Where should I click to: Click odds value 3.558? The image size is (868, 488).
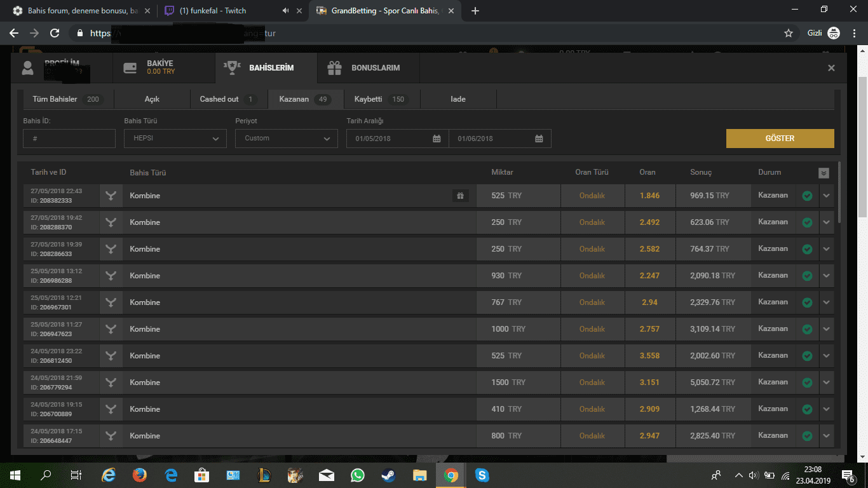coord(649,356)
